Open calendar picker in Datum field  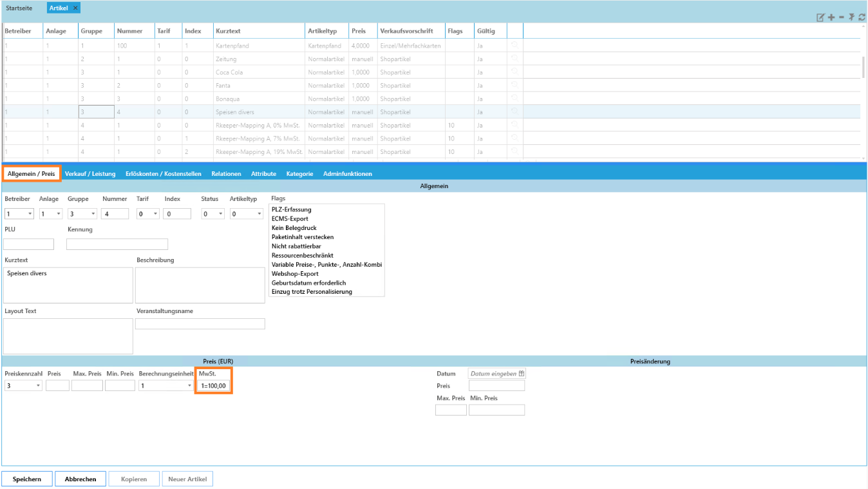click(521, 374)
